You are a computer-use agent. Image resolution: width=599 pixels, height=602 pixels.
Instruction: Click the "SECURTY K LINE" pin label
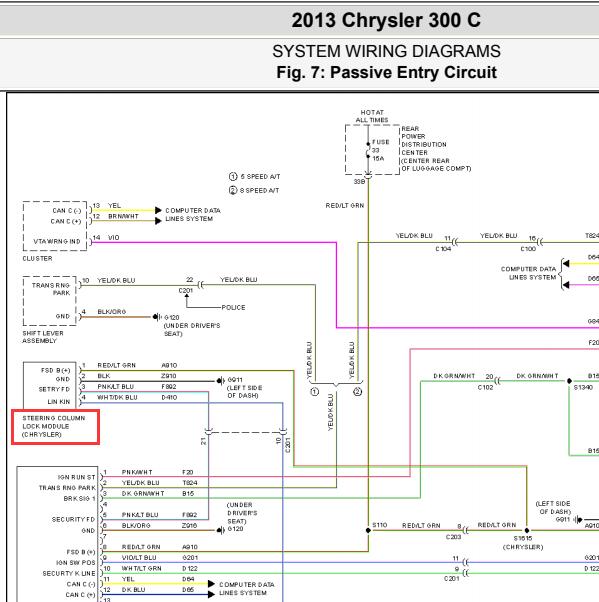[69, 574]
